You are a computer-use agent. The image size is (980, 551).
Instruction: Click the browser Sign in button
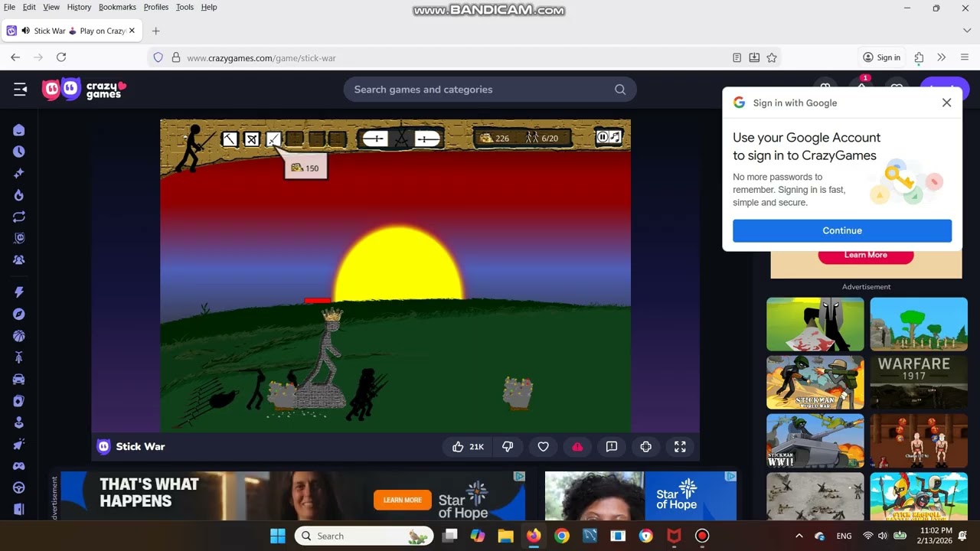pos(881,57)
